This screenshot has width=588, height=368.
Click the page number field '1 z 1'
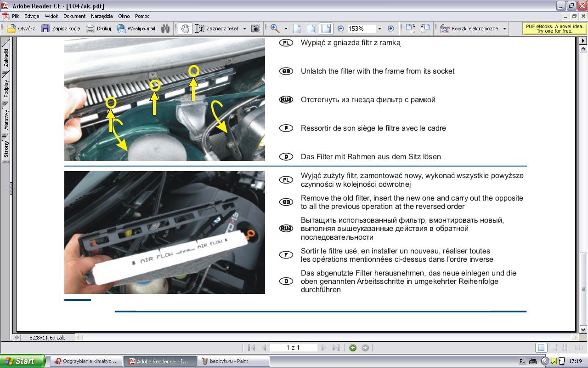(x=293, y=348)
